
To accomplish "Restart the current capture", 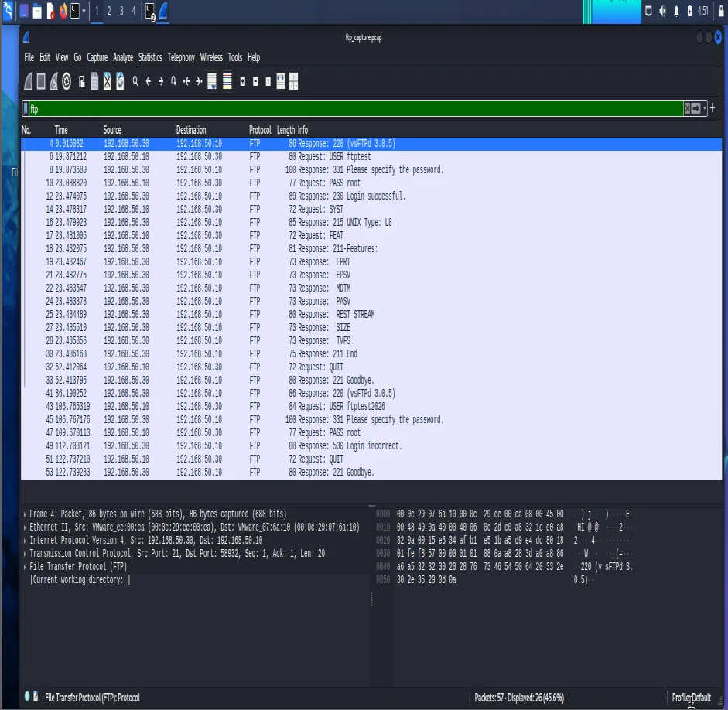I will point(54,82).
